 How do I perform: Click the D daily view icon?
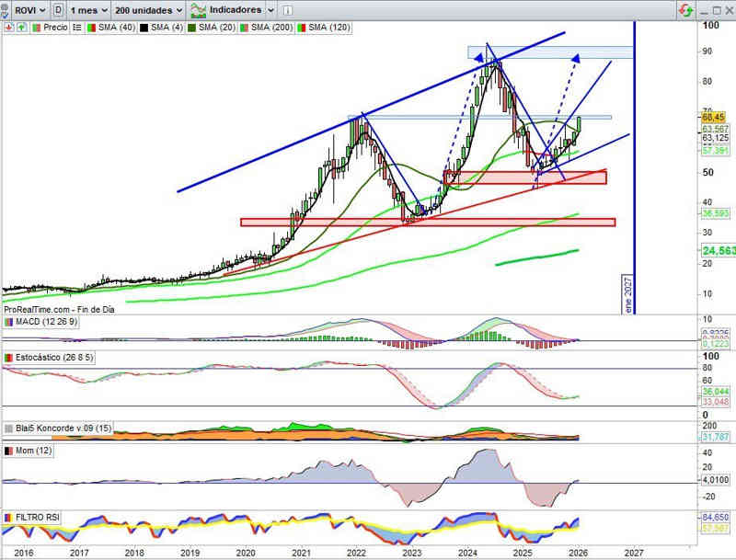[59, 10]
